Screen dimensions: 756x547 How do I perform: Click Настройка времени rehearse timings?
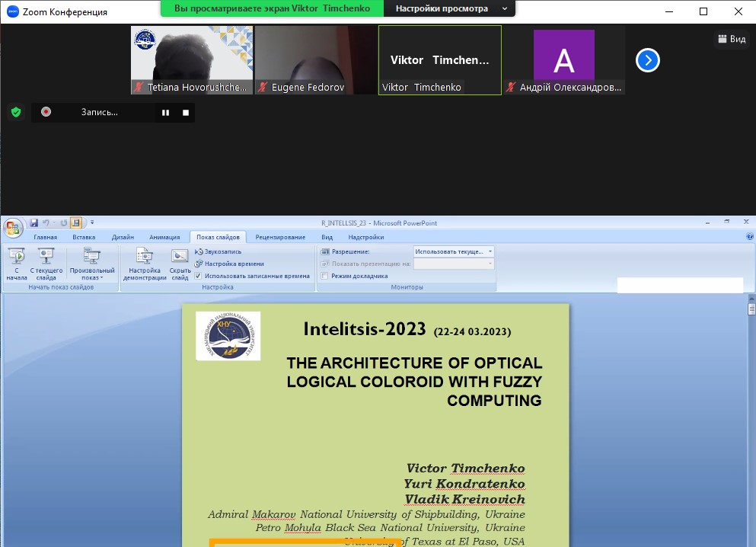[x=234, y=264]
